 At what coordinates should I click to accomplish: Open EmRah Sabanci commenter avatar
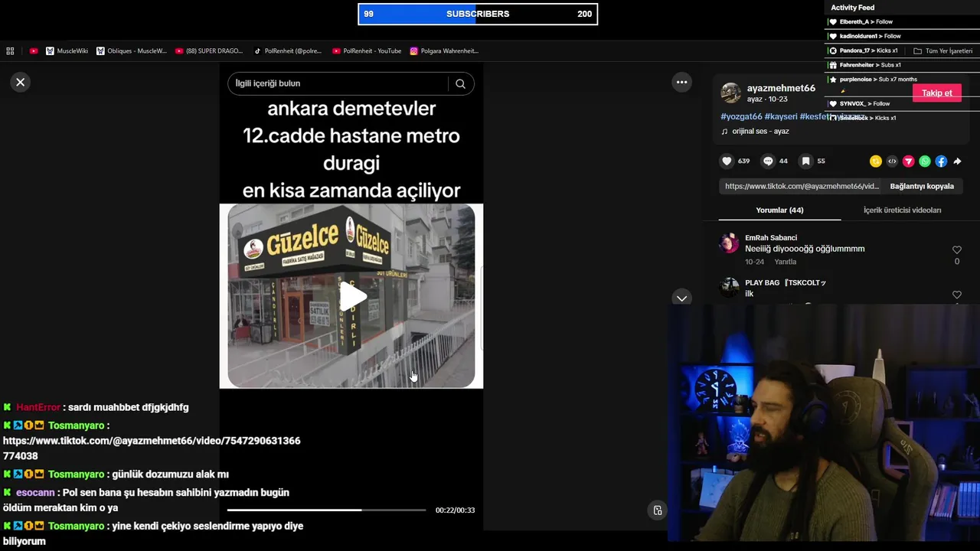pyautogui.click(x=729, y=243)
